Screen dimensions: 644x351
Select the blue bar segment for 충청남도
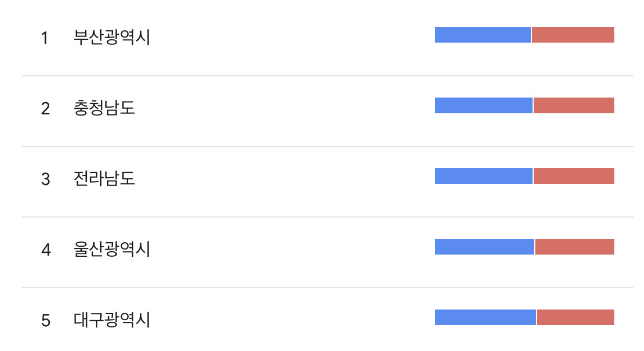point(483,105)
